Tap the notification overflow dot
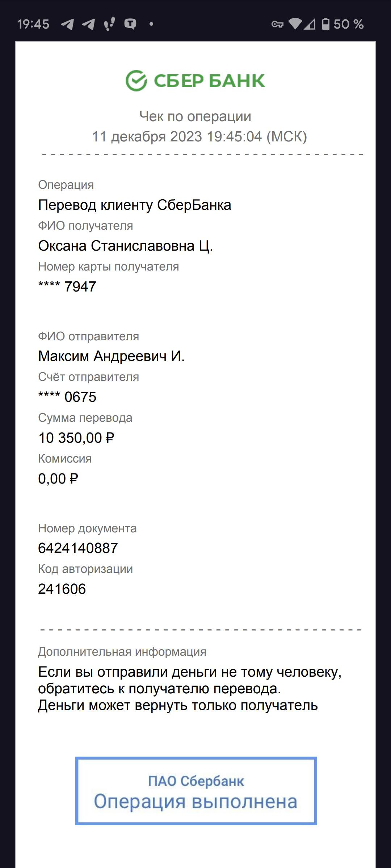This screenshot has height=868, width=391. coord(151,24)
